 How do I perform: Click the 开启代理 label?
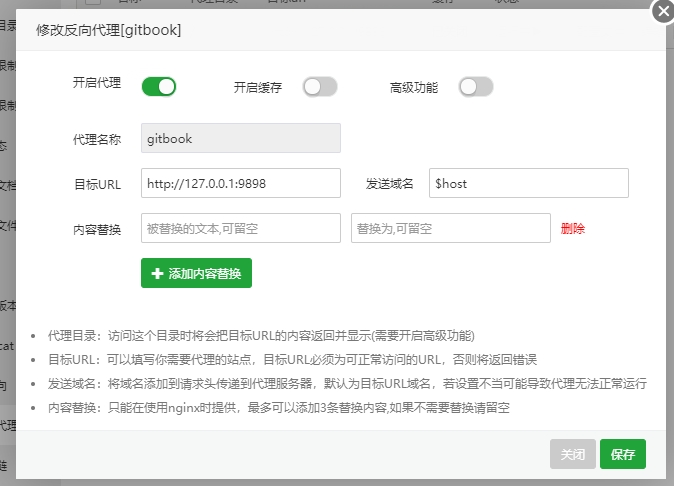click(x=97, y=83)
